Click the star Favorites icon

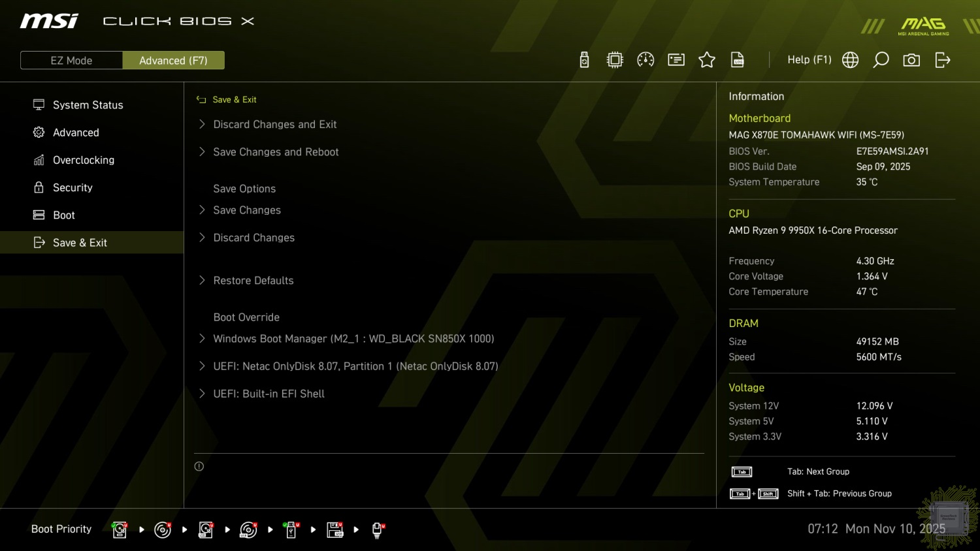[707, 60]
